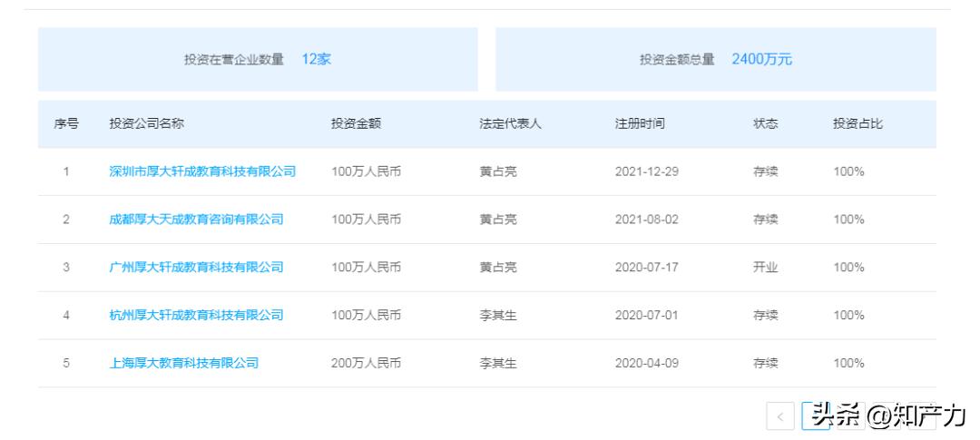The height and width of the screenshot is (440, 980).
Task: Select registration date 2020-04-09
Action: pyautogui.click(x=647, y=363)
